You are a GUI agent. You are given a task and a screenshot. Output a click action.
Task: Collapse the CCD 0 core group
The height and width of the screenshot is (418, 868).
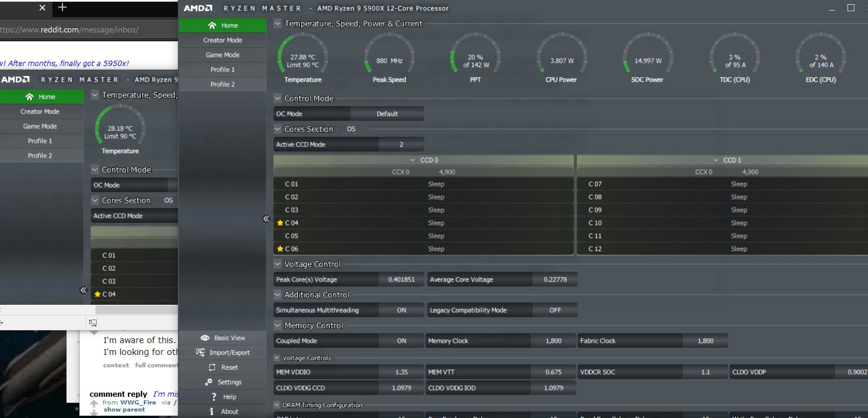pos(413,160)
